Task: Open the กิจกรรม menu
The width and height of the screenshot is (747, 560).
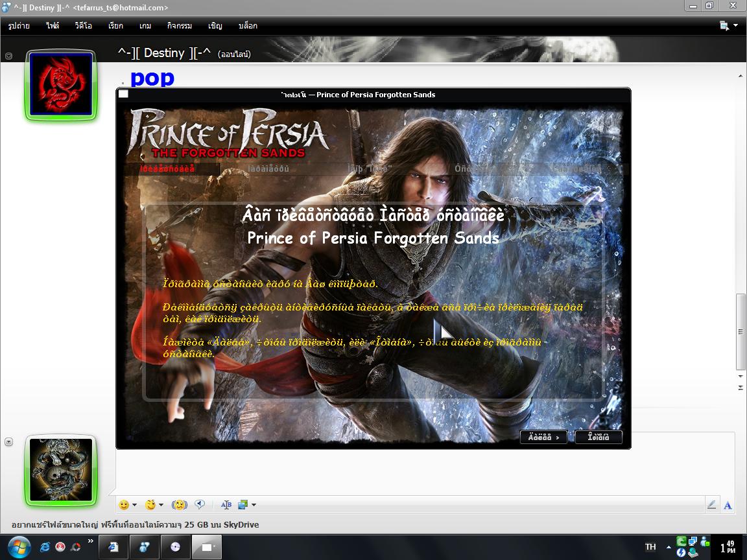Action: click(x=180, y=26)
